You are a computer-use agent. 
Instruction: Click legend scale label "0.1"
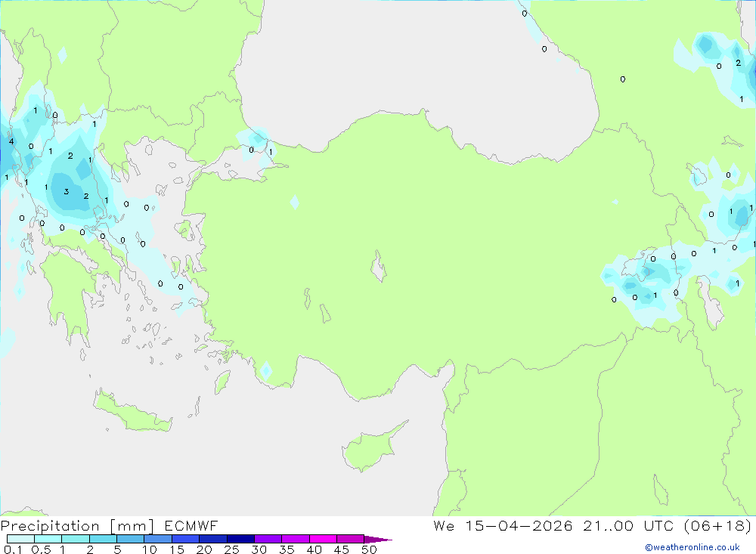click(13, 549)
